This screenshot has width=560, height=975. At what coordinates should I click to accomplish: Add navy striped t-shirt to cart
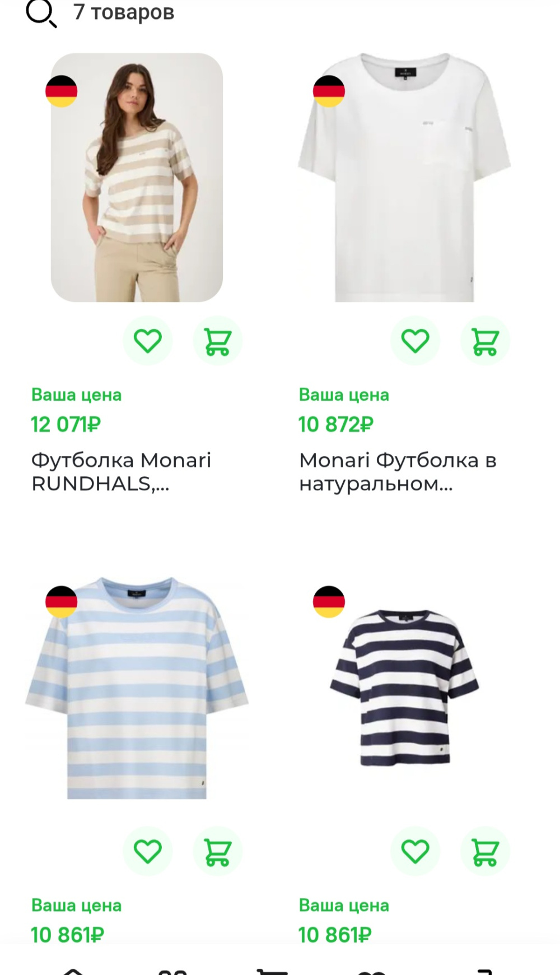coord(485,851)
